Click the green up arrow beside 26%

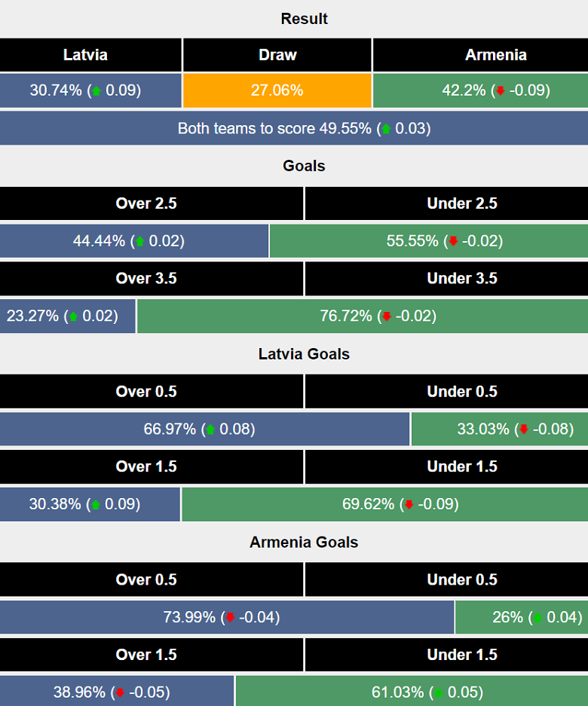[537, 619]
